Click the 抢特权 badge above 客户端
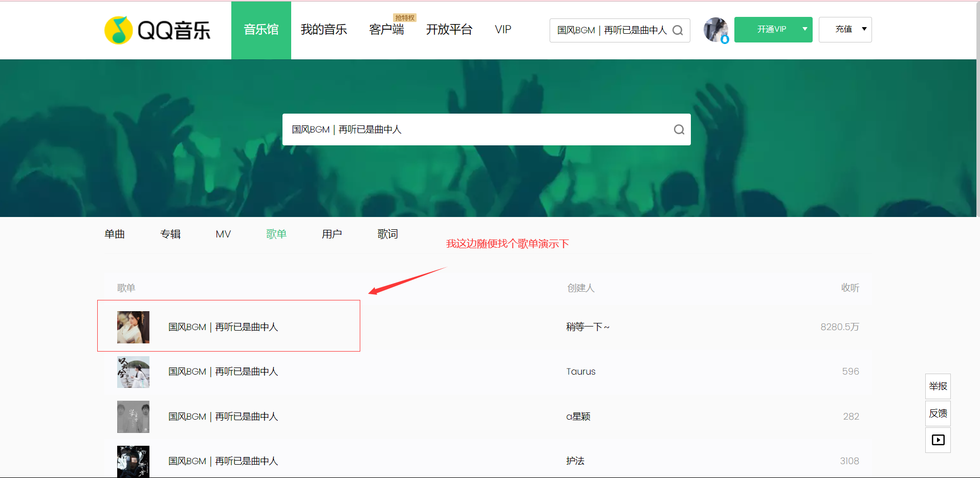 (x=405, y=18)
